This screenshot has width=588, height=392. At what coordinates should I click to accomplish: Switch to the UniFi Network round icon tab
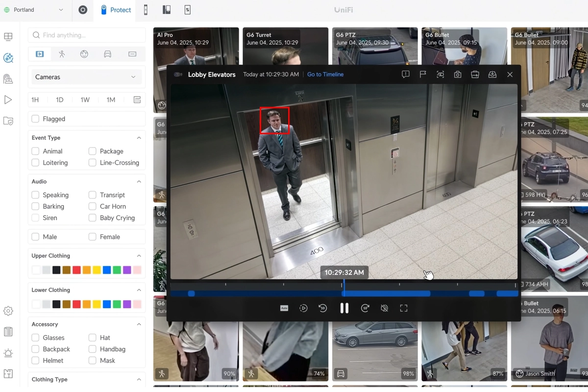pyautogui.click(x=83, y=10)
